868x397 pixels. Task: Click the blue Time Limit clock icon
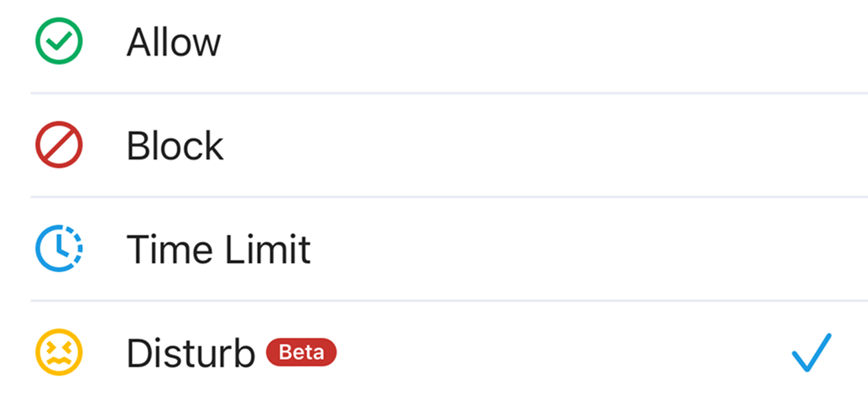point(59,249)
